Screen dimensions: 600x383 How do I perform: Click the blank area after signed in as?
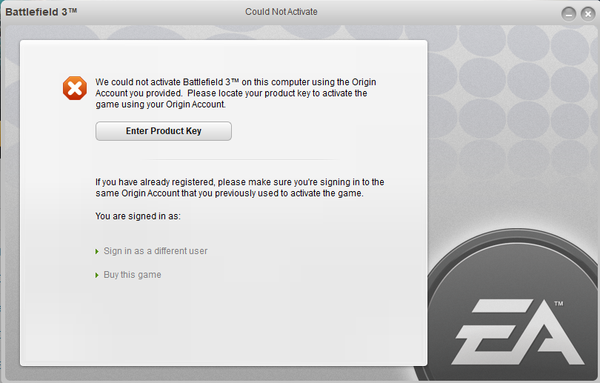(268, 216)
